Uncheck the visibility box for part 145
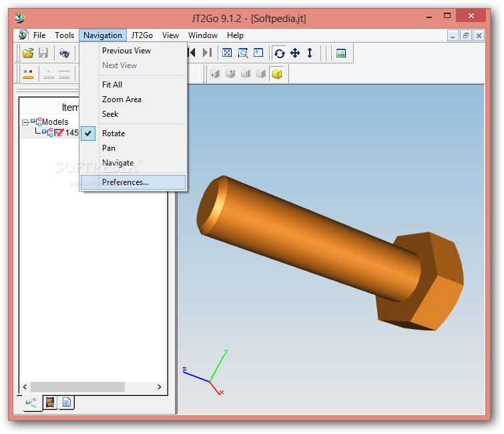This screenshot has width=504, height=434. click(59, 132)
